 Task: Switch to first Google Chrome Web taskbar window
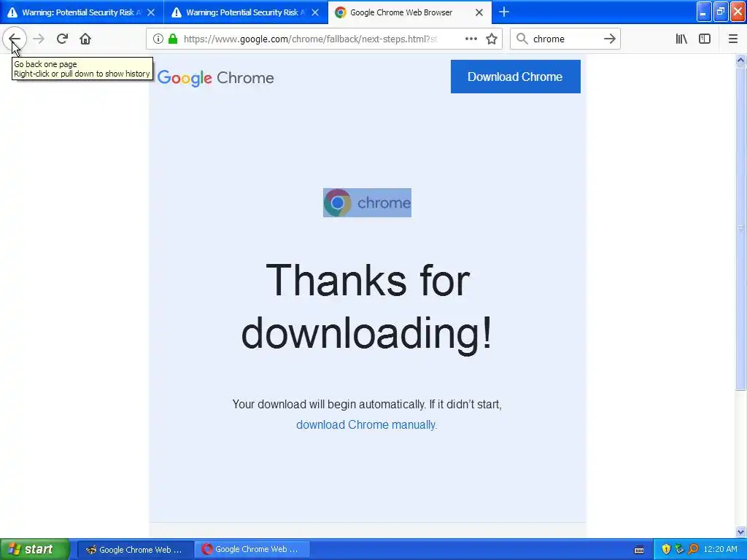click(x=135, y=550)
